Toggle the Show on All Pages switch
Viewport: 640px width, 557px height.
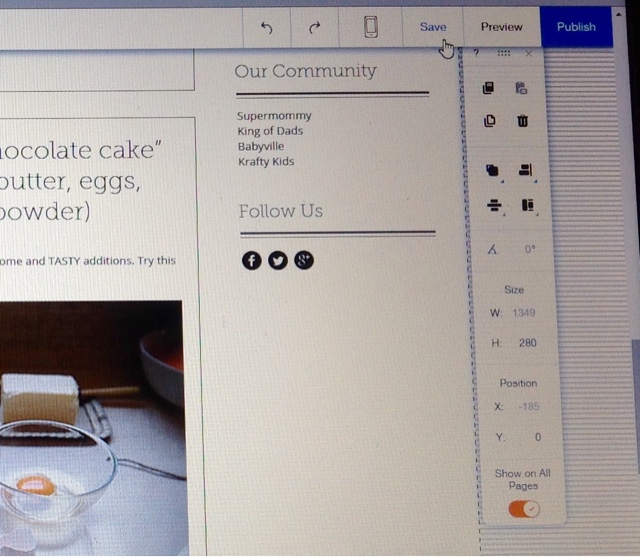point(524,509)
